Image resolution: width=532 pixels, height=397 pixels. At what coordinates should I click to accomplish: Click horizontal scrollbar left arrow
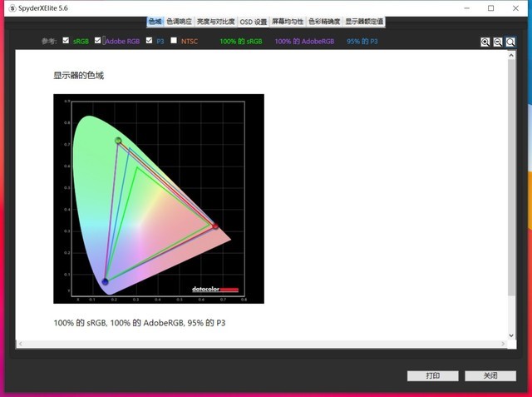pos(21,344)
